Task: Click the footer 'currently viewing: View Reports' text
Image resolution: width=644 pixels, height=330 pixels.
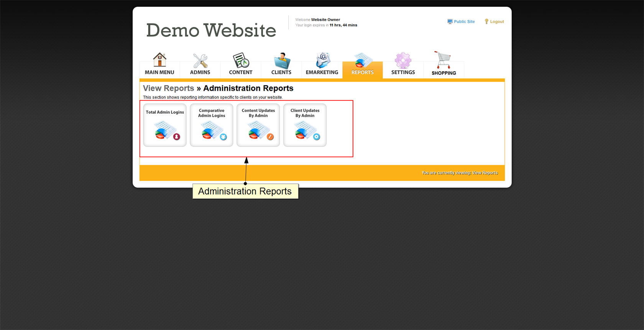Action: [460, 173]
